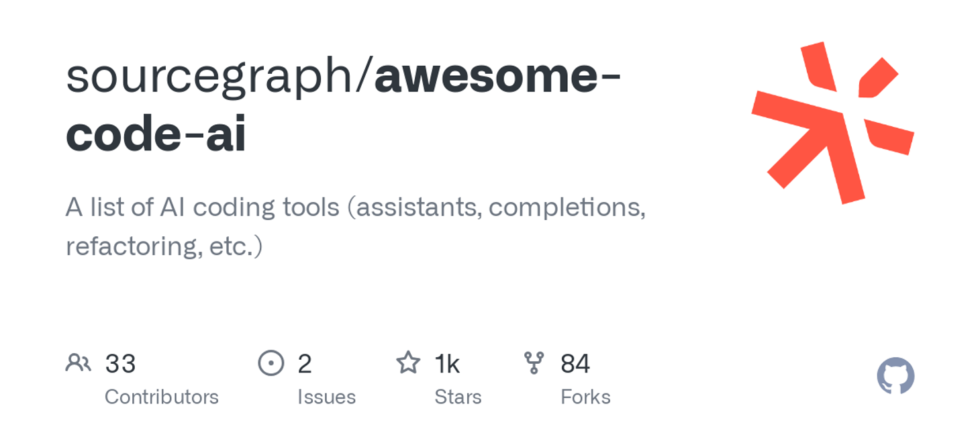The width and height of the screenshot is (980, 441).
Task: Click the GitHub octocat logo
Action: point(895,376)
